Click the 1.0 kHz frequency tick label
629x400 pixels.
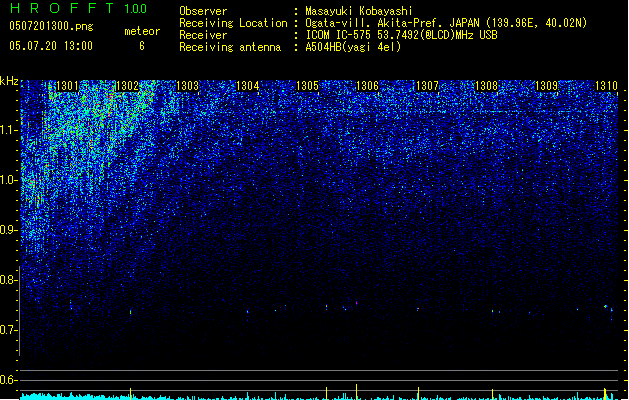point(8,180)
